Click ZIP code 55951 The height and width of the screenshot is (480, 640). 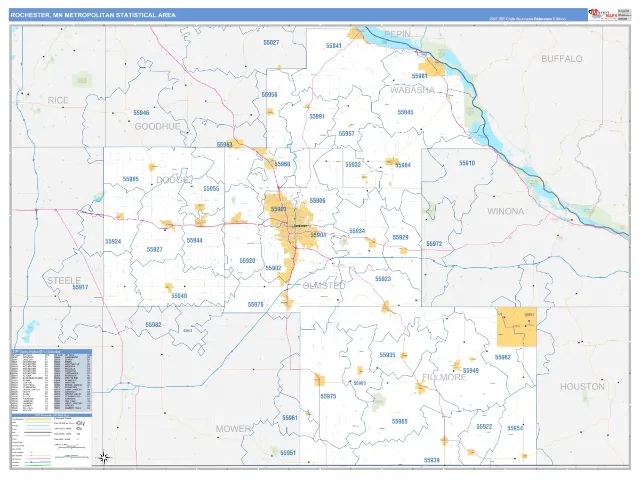(288, 453)
